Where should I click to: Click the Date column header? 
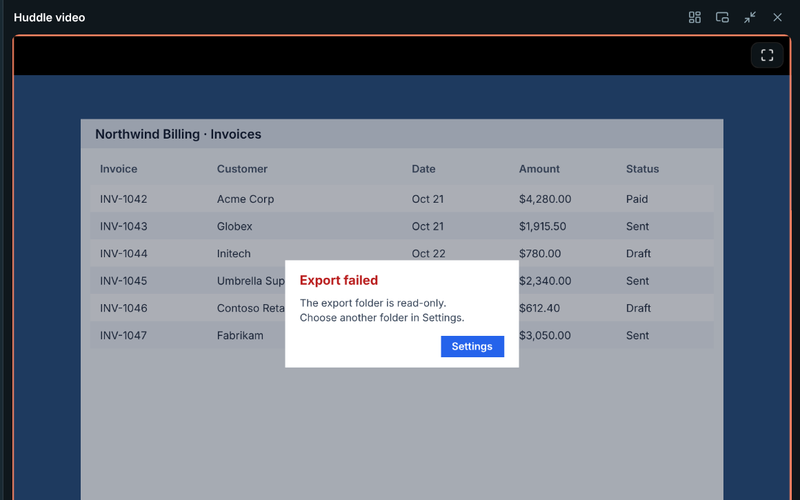coord(423,169)
